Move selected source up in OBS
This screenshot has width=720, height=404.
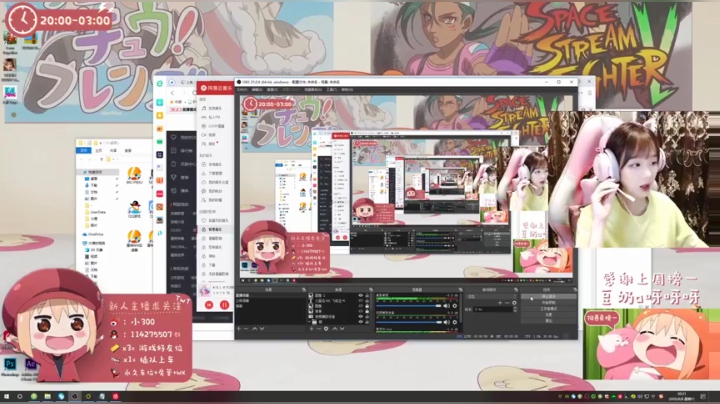point(335,329)
